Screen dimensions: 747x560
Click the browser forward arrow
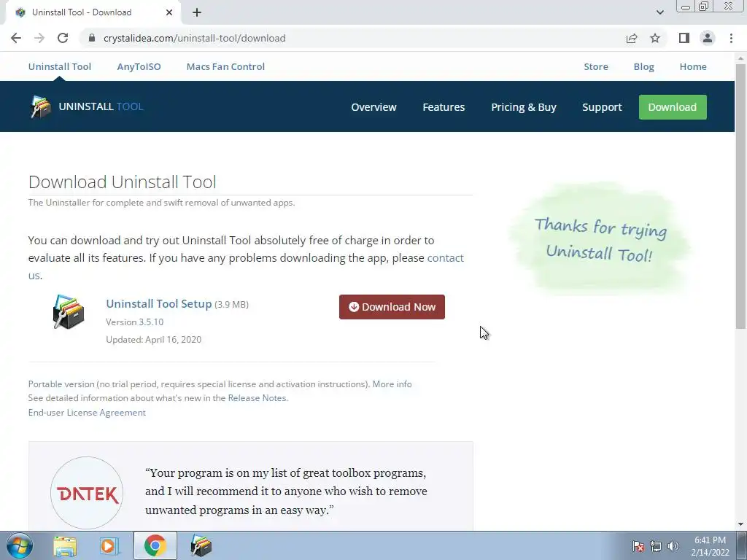[x=39, y=38]
